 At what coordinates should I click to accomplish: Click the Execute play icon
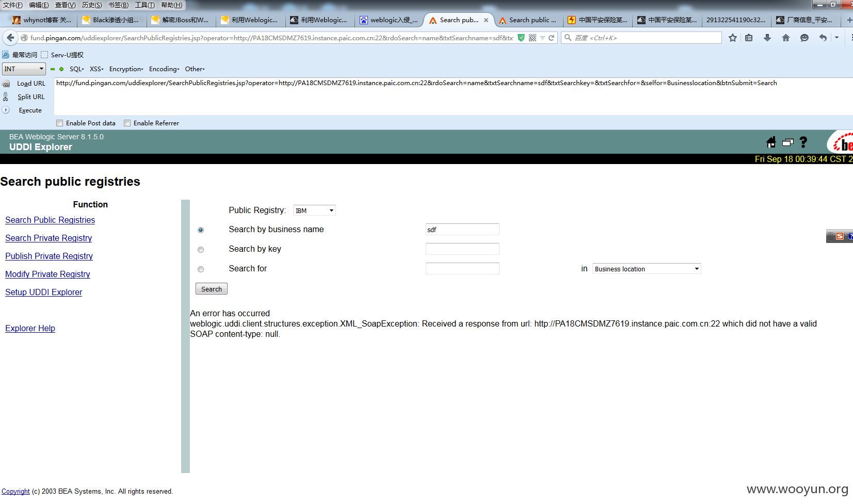point(6,110)
